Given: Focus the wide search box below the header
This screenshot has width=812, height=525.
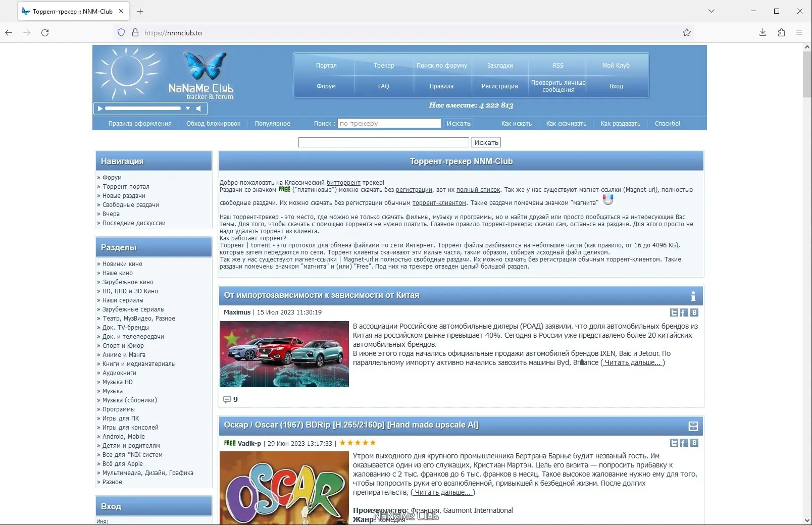Looking at the screenshot, I should click(384, 142).
